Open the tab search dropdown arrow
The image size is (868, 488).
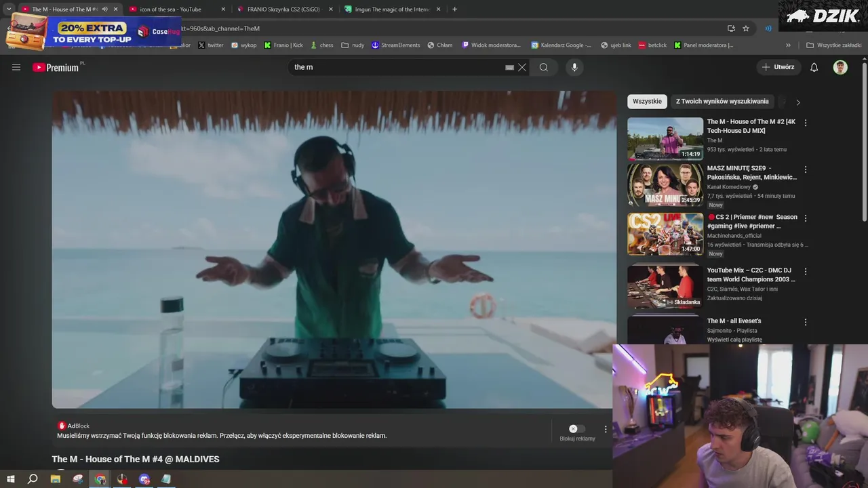coord(9,9)
